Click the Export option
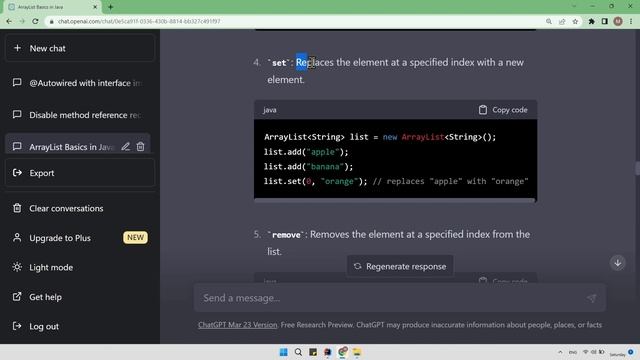 tap(80, 173)
